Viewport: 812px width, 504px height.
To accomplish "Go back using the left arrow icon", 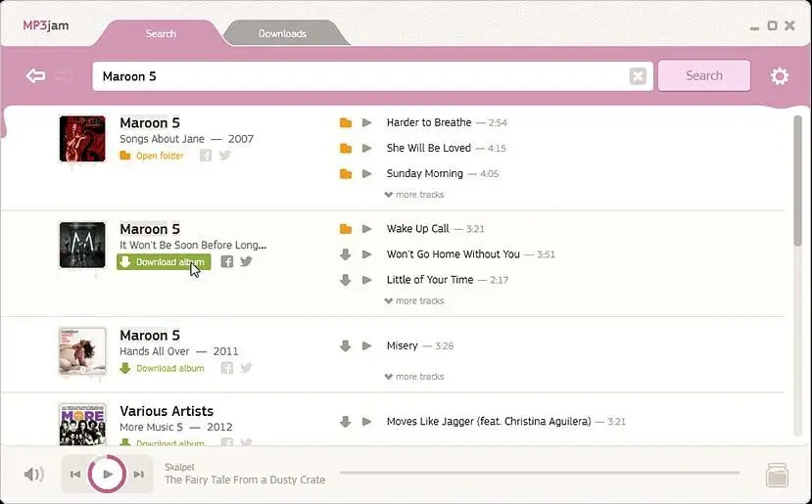I will coord(35,76).
